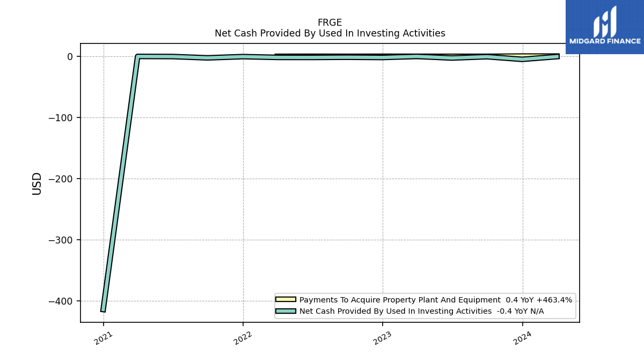Click the MIDGARD FINANCE brand text

click(605, 41)
